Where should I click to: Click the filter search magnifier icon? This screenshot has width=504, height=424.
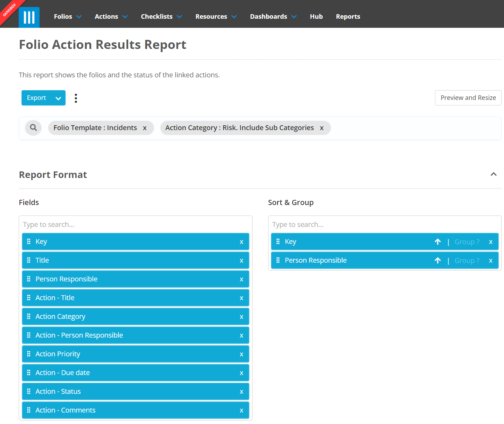(33, 128)
